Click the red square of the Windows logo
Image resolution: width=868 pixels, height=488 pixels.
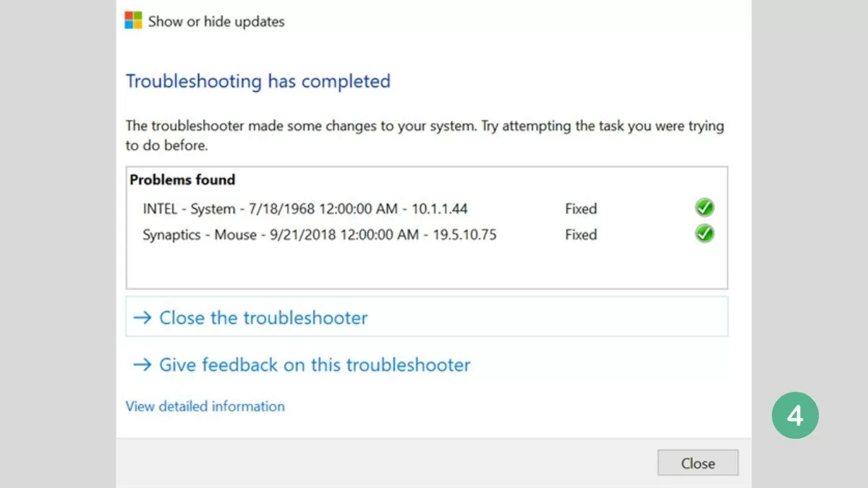pyautogui.click(x=129, y=16)
